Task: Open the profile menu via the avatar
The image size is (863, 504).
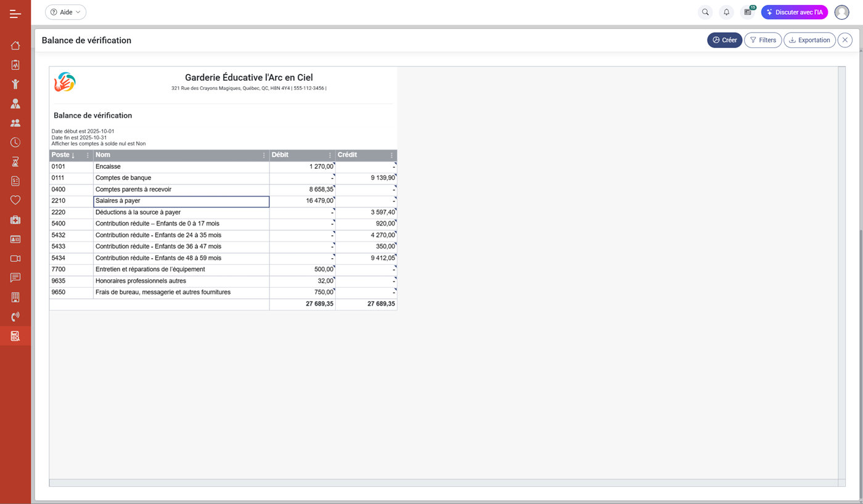Action: pyautogui.click(x=841, y=12)
